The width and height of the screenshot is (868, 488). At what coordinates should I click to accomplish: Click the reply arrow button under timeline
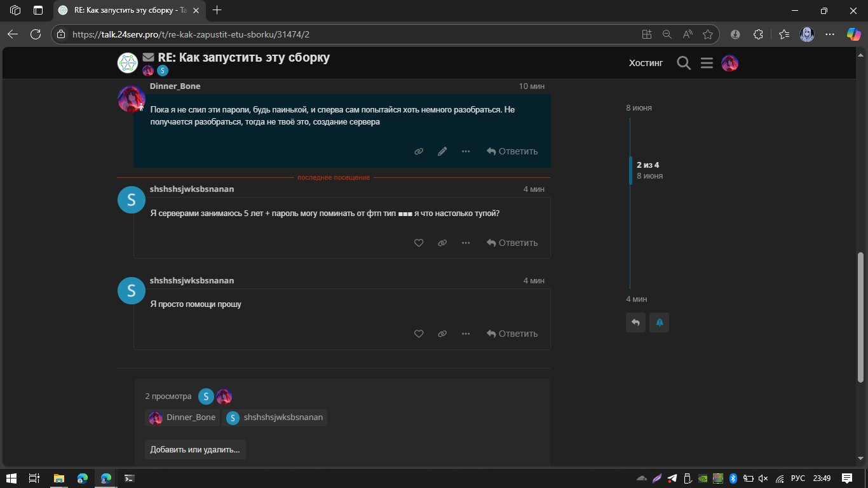click(x=635, y=323)
